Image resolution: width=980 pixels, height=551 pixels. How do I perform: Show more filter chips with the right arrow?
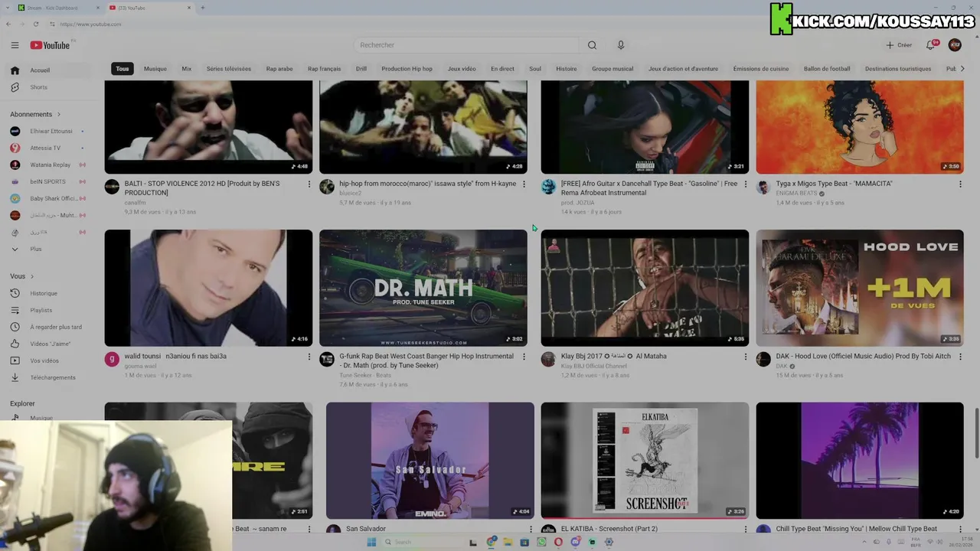pos(962,69)
